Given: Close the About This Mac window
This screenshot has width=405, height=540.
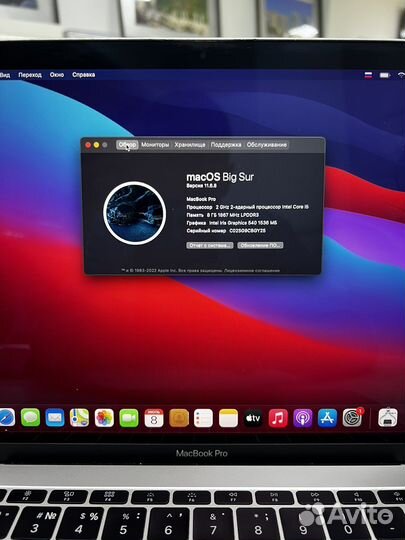Looking at the screenshot, I should [88, 145].
